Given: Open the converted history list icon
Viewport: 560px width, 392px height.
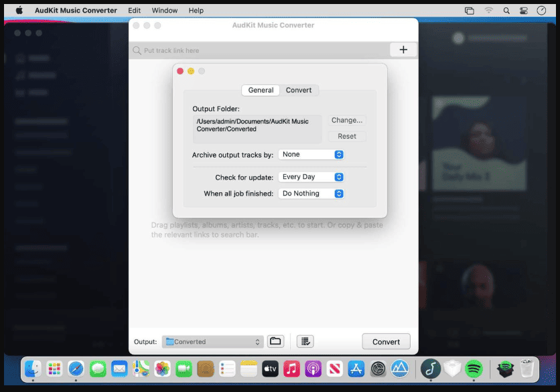Looking at the screenshot, I should pos(305,341).
